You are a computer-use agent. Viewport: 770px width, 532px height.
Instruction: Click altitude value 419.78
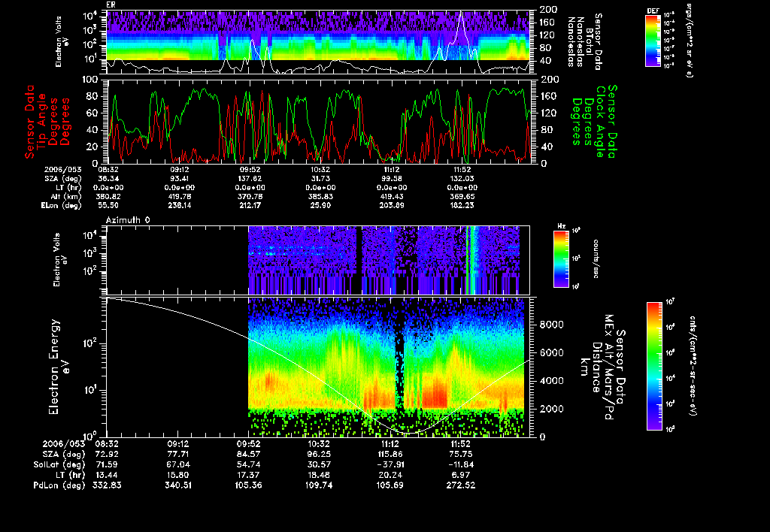coord(179,196)
